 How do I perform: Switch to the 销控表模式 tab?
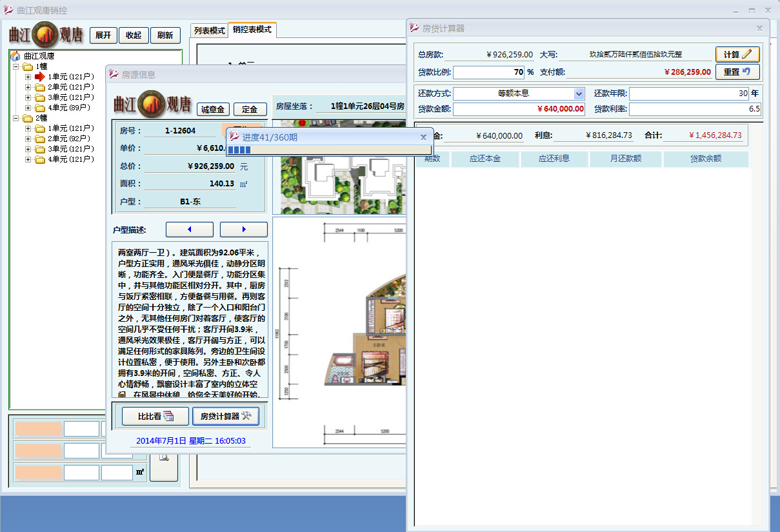tap(252, 30)
